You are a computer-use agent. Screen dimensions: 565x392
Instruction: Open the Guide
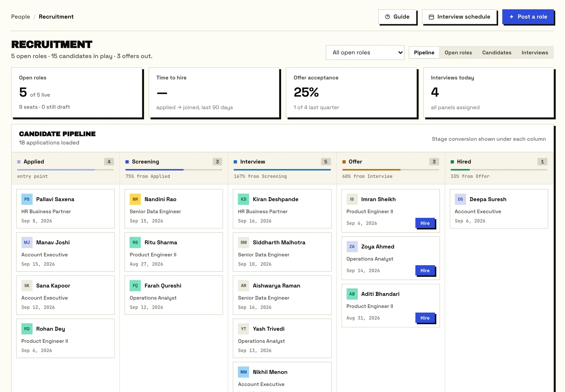[x=397, y=17]
